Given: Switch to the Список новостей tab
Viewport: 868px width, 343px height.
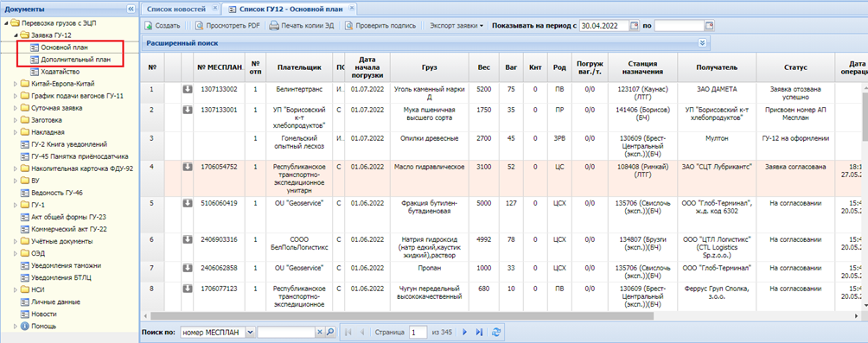Looking at the screenshot, I should pyautogui.click(x=176, y=9).
